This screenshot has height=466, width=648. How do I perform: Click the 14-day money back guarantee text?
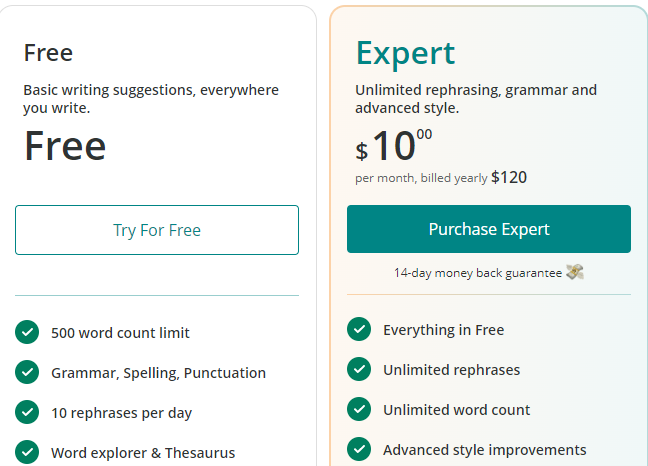[478, 273]
